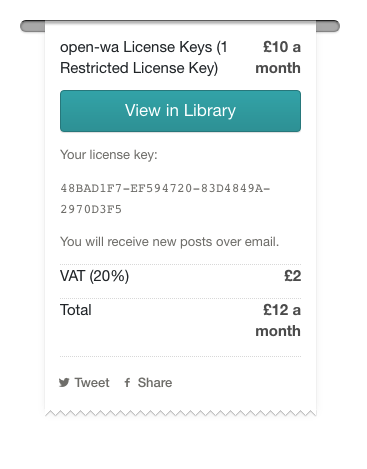
Task: Click the word Library on teal button
Action: [210, 111]
